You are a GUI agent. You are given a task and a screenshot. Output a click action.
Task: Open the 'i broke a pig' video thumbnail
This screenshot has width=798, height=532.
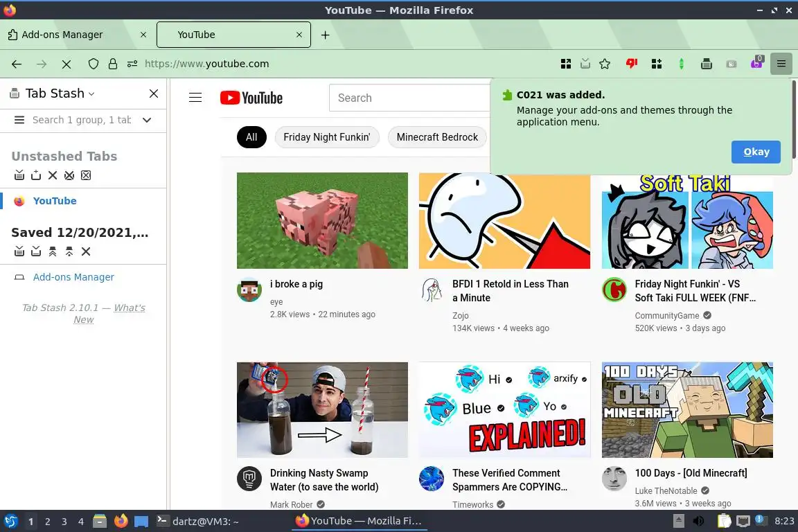pyautogui.click(x=322, y=220)
